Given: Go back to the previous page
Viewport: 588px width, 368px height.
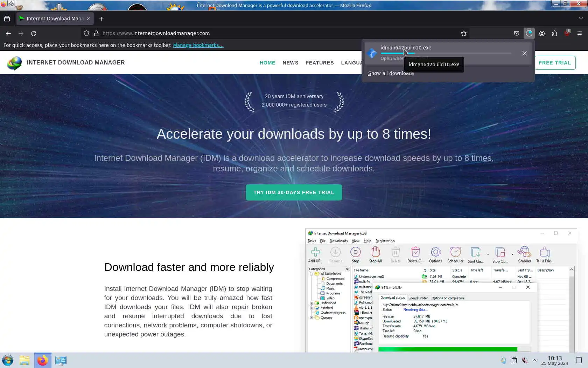Looking at the screenshot, I should 8,33.
